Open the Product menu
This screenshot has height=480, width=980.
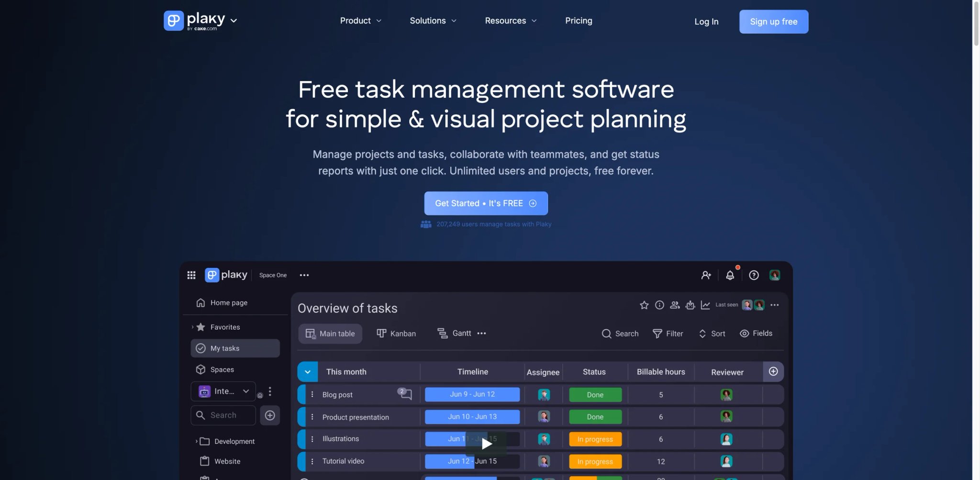pyautogui.click(x=360, y=21)
